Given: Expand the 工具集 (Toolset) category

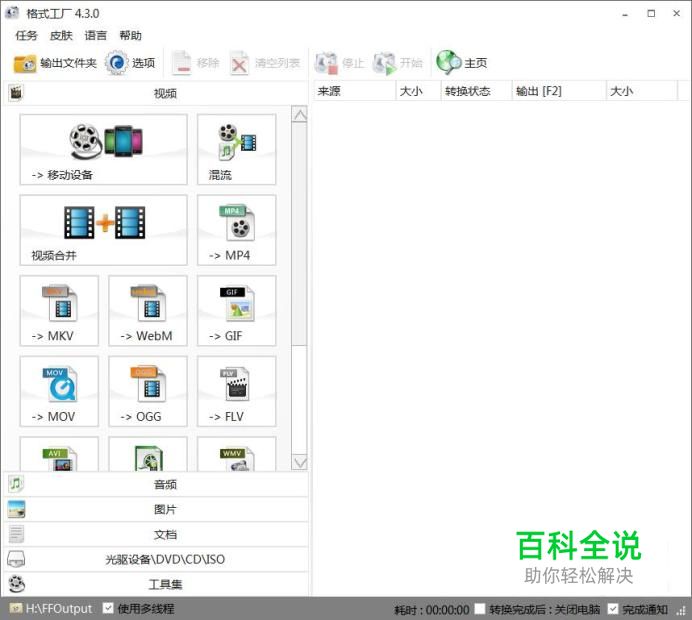Looking at the screenshot, I should (x=156, y=585).
